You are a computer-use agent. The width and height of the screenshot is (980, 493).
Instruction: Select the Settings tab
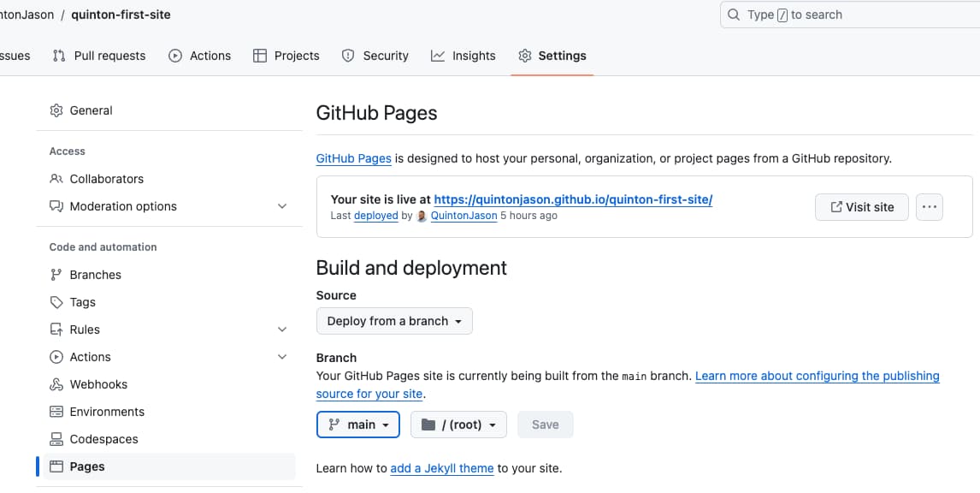[552, 56]
